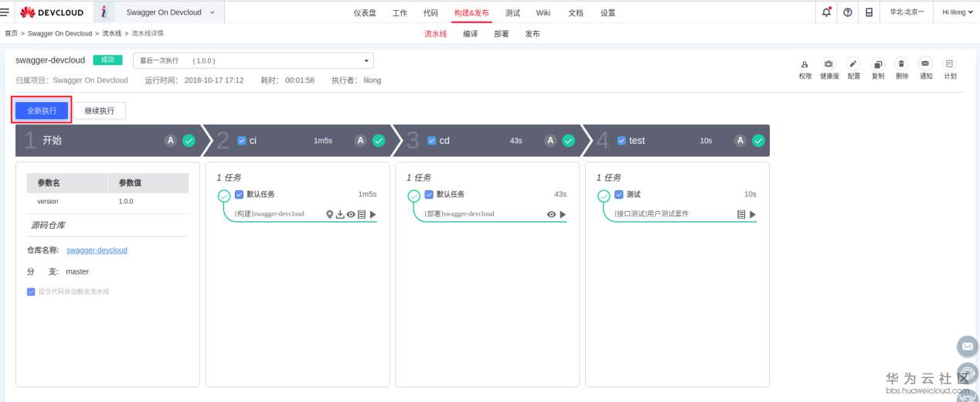Click the 'A' badge on cd stage
The image size is (980, 402).
coord(550,141)
